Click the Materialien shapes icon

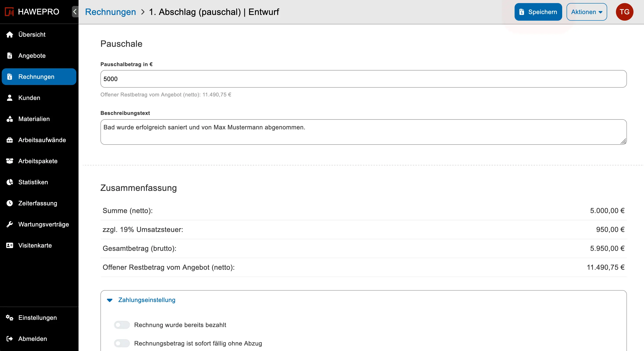(x=9, y=119)
